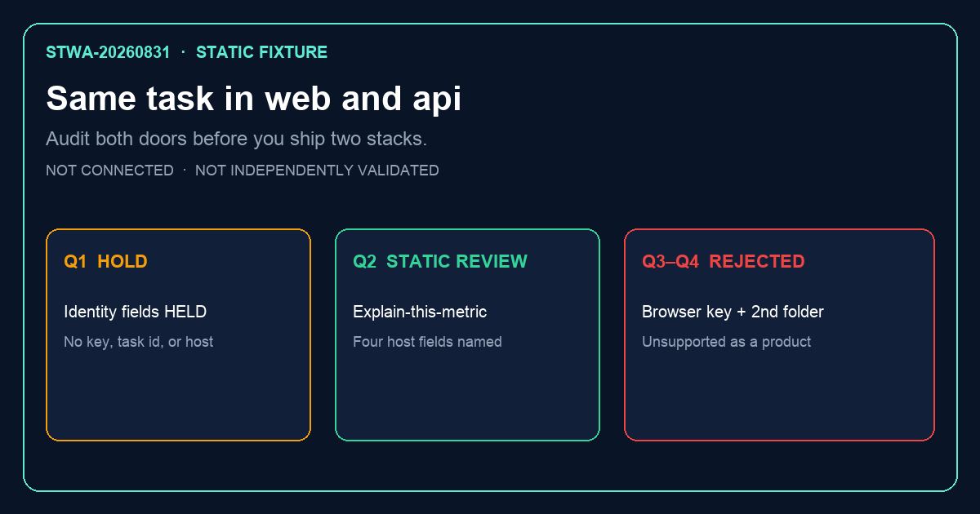Click the text No key, task id, or host
Viewport: 980px width, 514px height.
click(138, 342)
